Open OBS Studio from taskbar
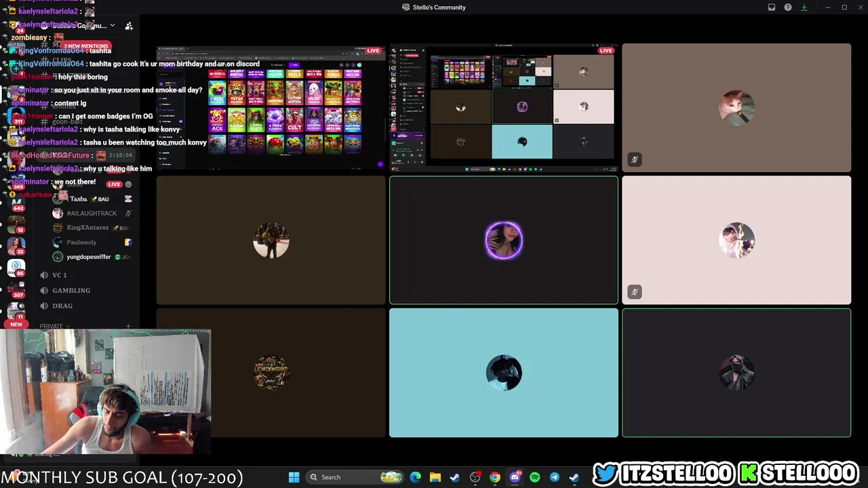Image resolution: width=868 pixels, height=488 pixels. click(475, 477)
